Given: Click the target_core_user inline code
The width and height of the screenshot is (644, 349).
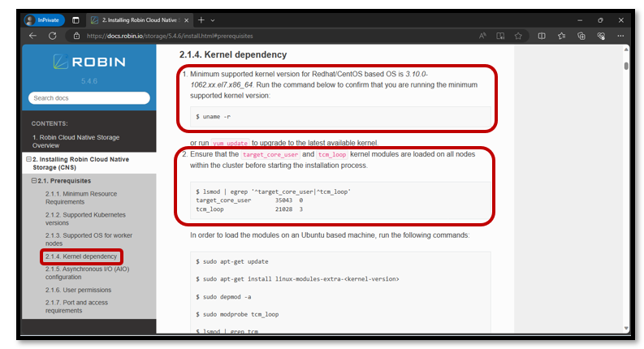Looking at the screenshot, I should [270, 154].
